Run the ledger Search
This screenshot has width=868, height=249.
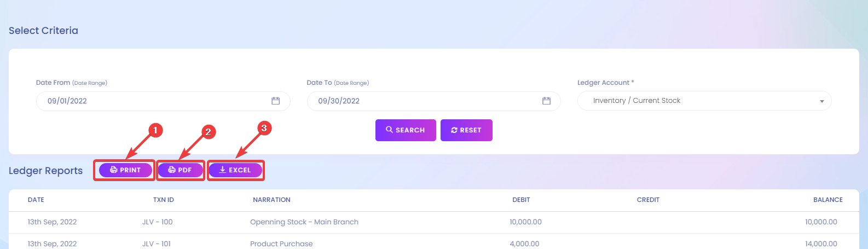click(x=406, y=130)
